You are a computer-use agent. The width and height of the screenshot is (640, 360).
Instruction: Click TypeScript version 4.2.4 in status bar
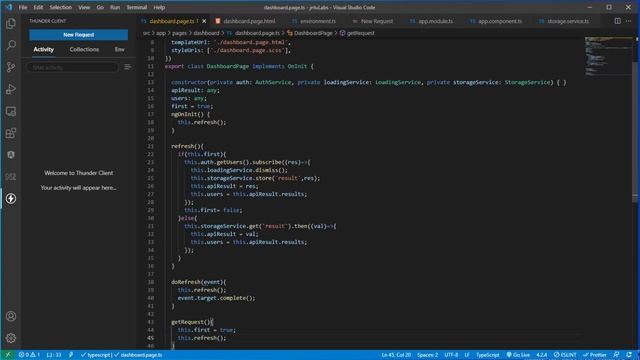point(542,355)
